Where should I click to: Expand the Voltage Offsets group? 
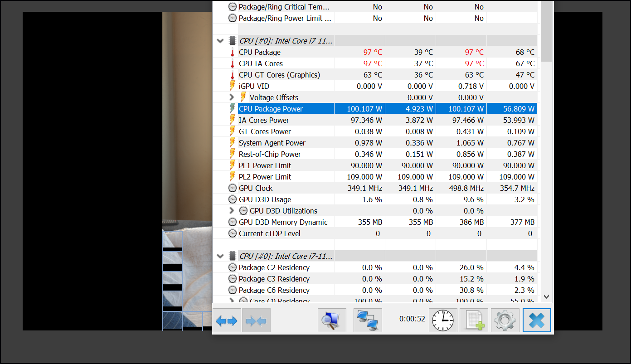point(232,97)
